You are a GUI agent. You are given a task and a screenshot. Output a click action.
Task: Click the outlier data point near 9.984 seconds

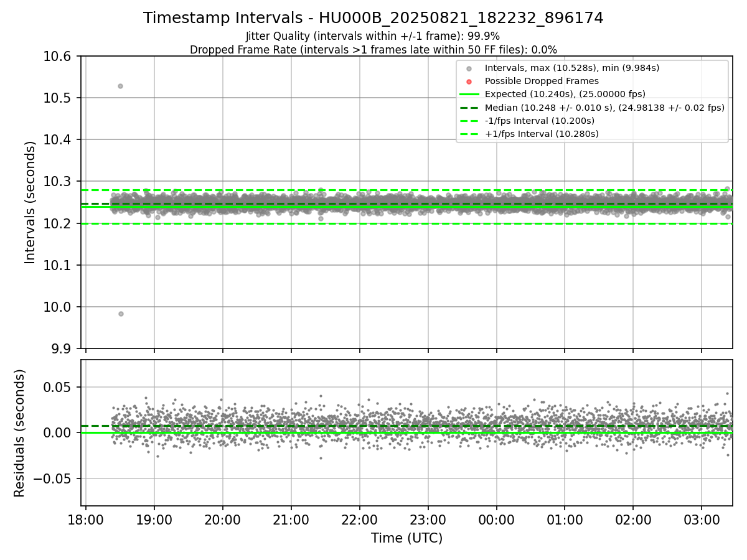(x=121, y=314)
